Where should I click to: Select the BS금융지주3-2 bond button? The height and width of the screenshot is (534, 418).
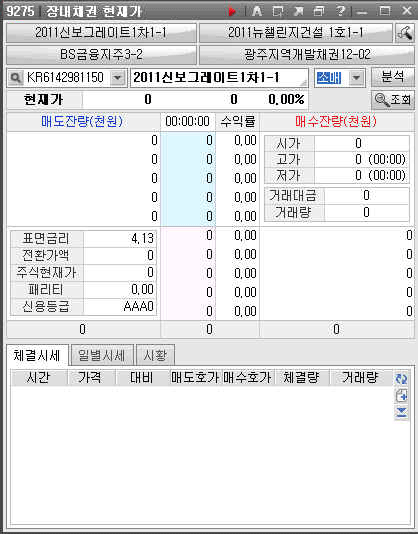[x=101, y=54]
